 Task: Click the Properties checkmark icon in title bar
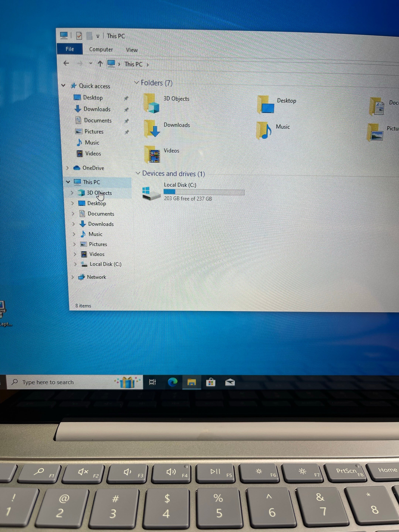tap(79, 36)
